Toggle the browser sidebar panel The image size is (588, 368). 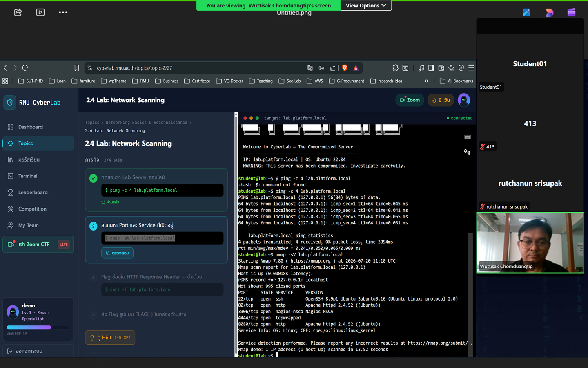(431, 68)
